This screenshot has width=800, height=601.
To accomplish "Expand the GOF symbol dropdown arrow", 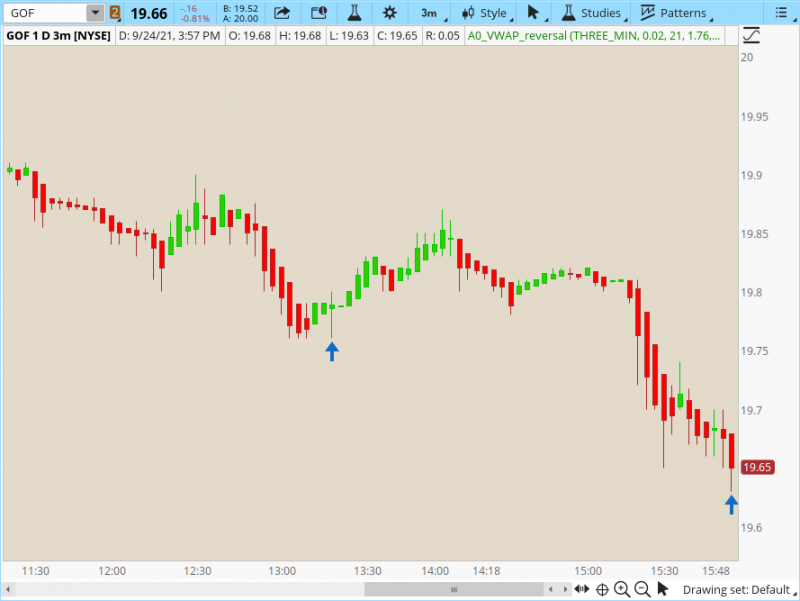I will (94, 13).
